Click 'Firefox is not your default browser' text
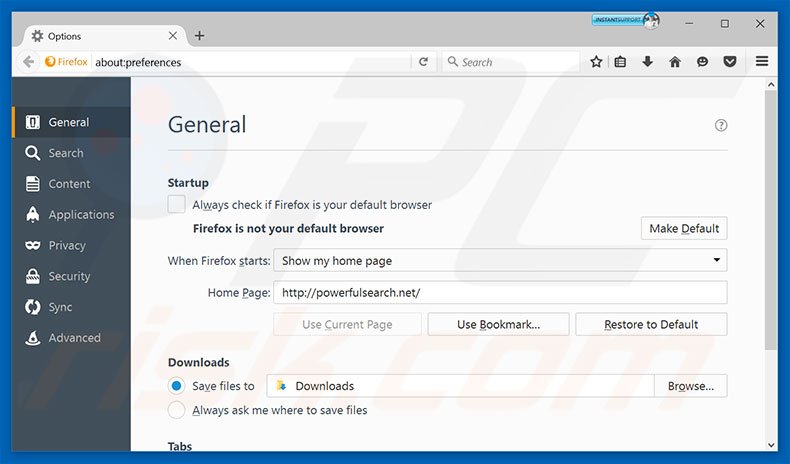This screenshot has width=790, height=464. [288, 228]
